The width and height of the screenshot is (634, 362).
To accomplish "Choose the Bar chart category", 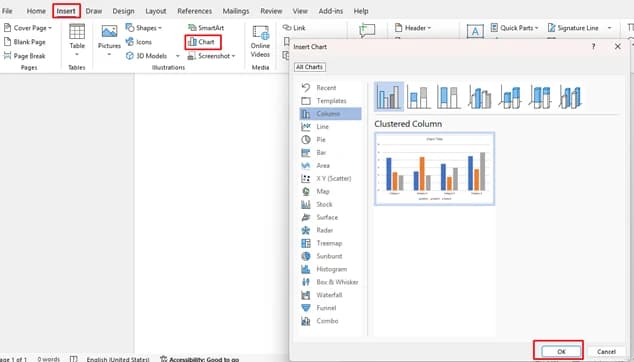I will 330,152.
